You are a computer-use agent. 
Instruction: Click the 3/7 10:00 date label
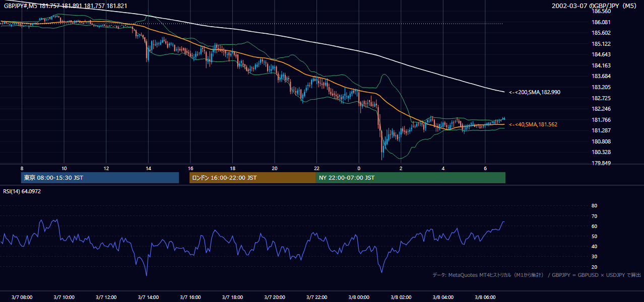pos(64,297)
